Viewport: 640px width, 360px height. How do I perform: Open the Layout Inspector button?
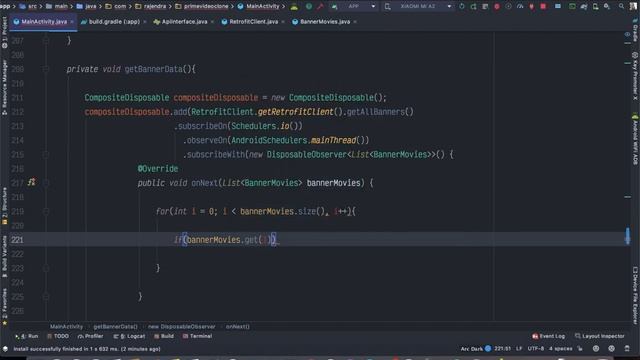click(x=600, y=336)
